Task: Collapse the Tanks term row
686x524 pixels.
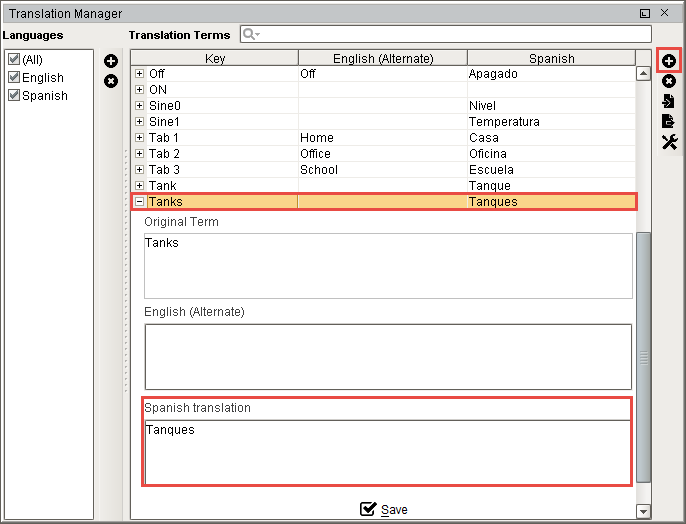Action: [x=140, y=202]
